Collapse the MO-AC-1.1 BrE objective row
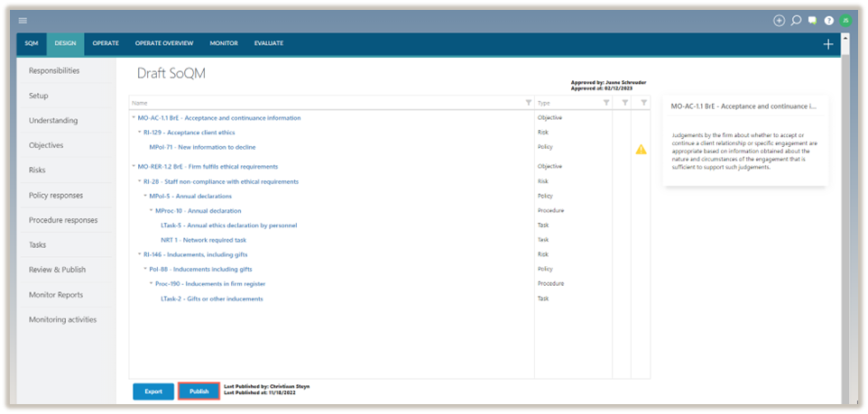 point(134,118)
